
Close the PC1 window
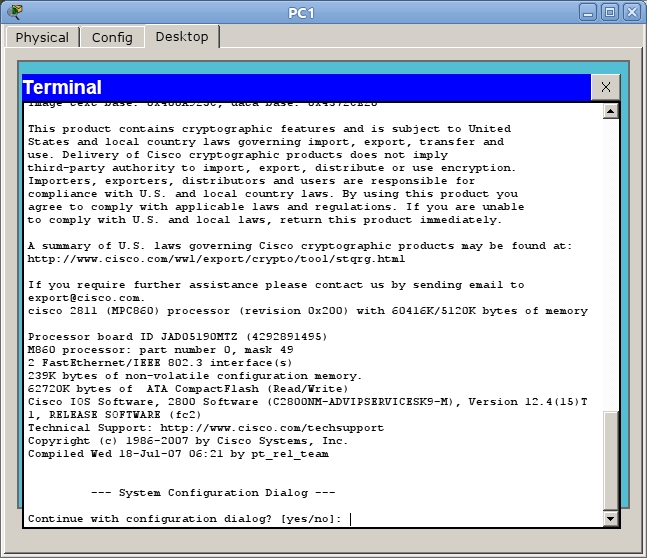tap(632, 12)
